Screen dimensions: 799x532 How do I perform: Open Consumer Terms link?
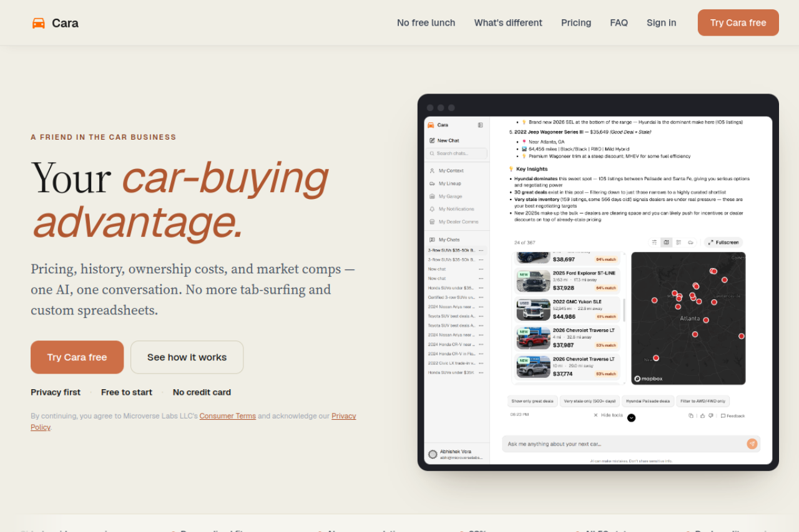228,416
